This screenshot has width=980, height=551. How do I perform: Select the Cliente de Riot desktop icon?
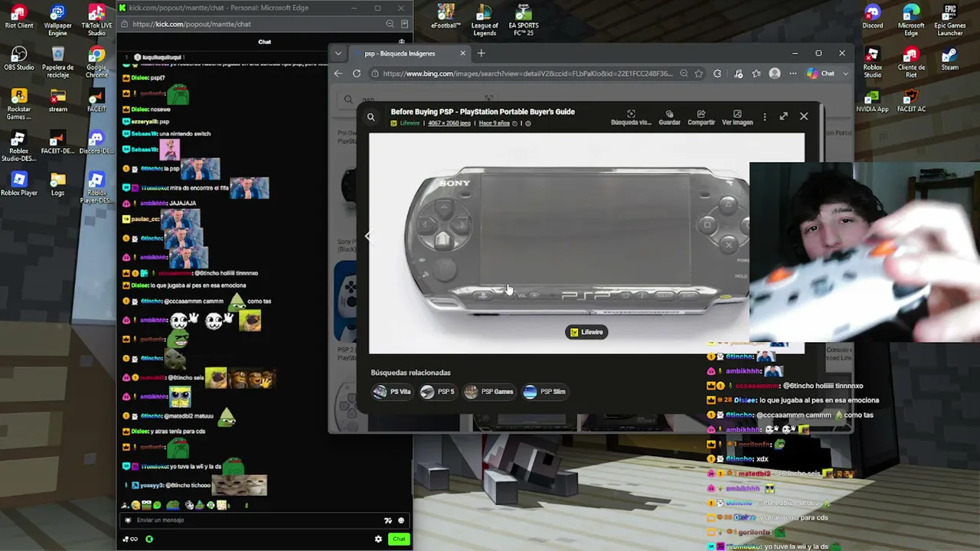(x=911, y=63)
